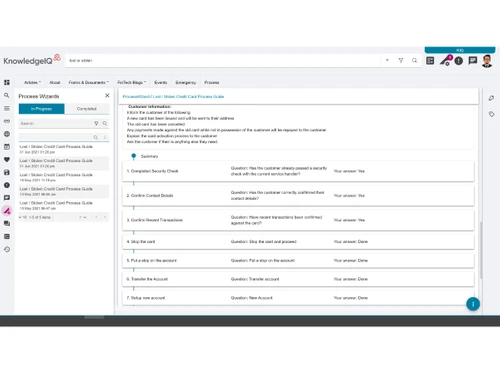The image size is (500, 375).
Task: Open the double chat bubbles sidebar icon
Action: click(x=7, y=224)
